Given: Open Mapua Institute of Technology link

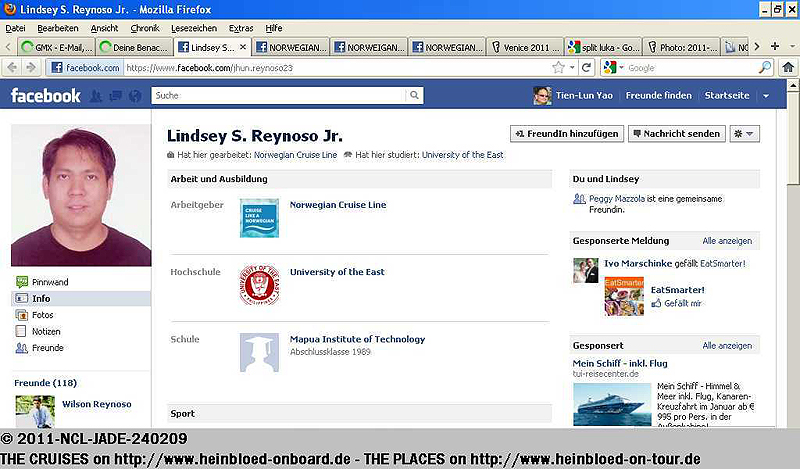Looking at the screenshot, I should (x=357, y=339).
